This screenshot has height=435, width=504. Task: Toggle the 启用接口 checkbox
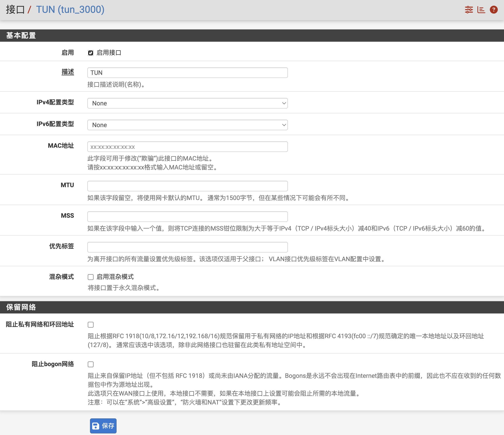tap(90, 53)
